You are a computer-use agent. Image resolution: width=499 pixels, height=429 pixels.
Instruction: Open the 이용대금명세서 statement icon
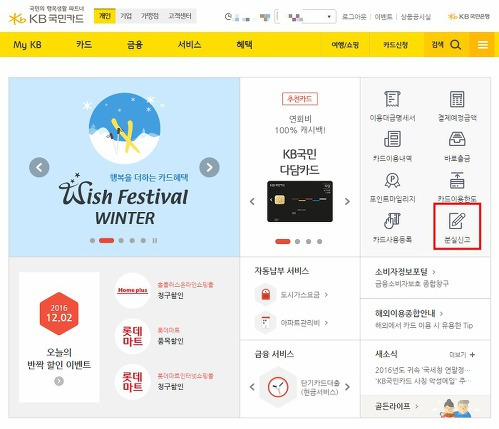tap(392, 99)
